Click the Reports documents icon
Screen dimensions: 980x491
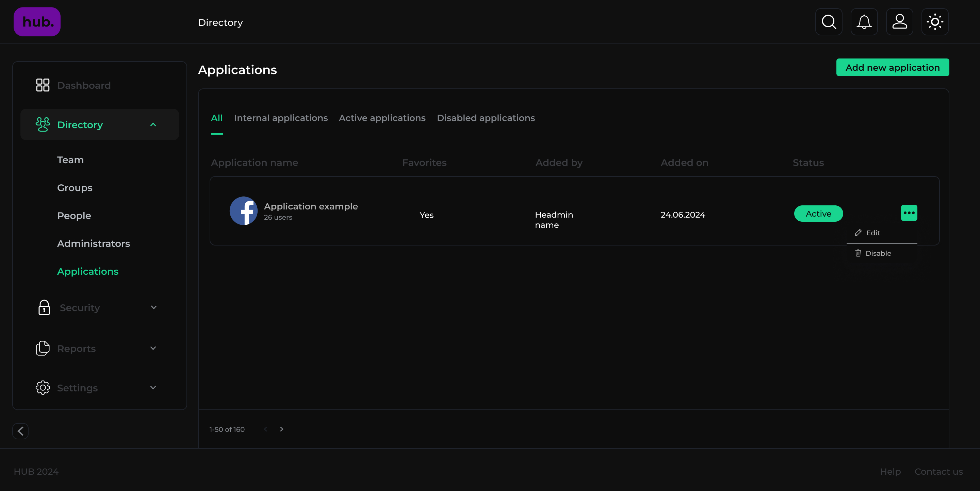[43, 348]
